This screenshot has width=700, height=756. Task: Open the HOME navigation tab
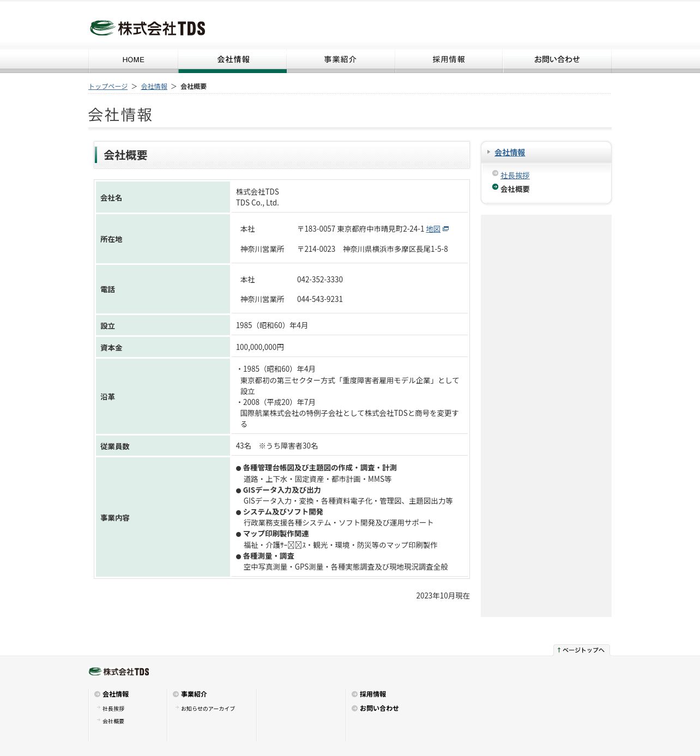[x=134, y=60]
